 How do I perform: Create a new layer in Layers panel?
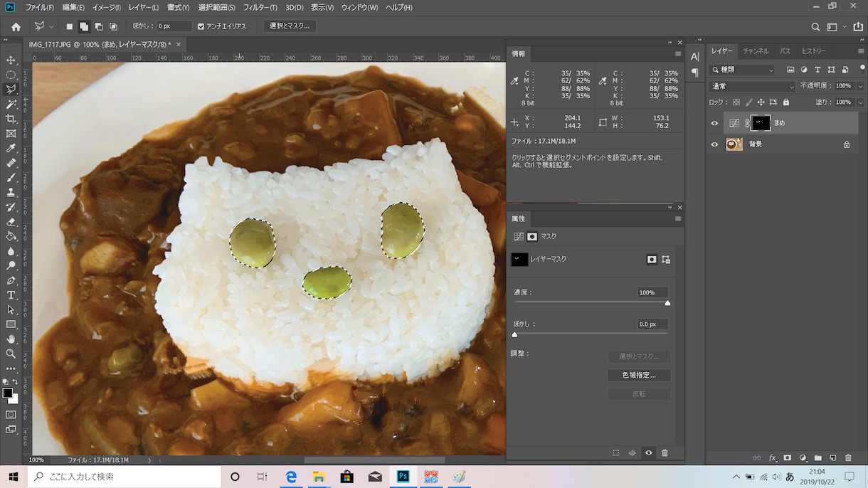pos(832,458)
